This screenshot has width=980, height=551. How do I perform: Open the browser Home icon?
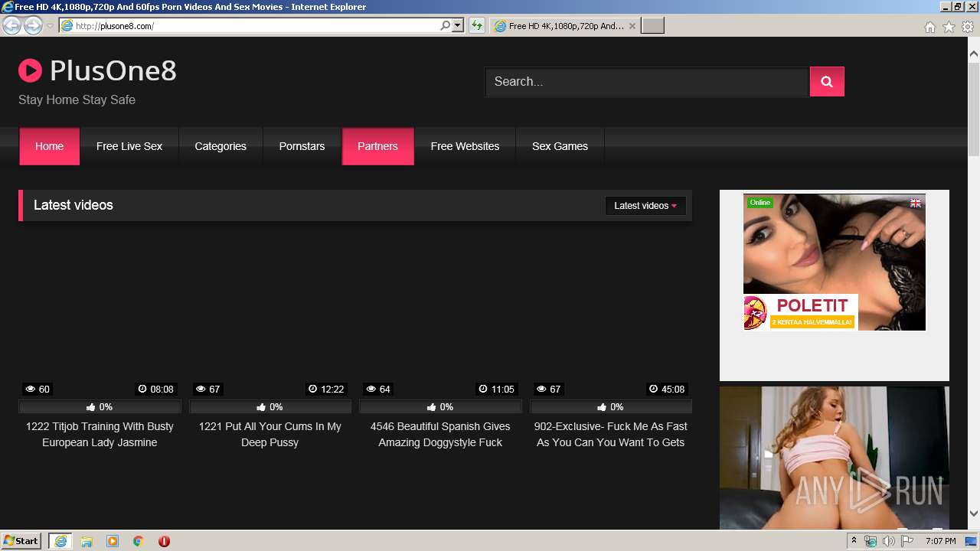(x=929, y=27)
